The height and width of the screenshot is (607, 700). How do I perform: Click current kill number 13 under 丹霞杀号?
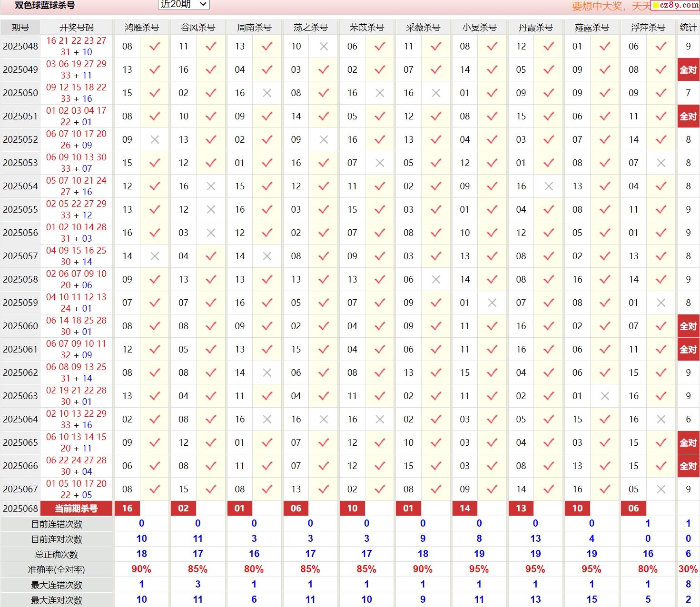coord(521,508)
